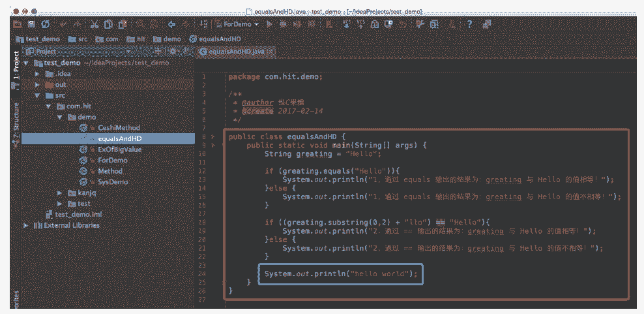This screenshot has width=644, height=314.
Task: Click the Run button in toolbar
Action: (x=269, y=24)
